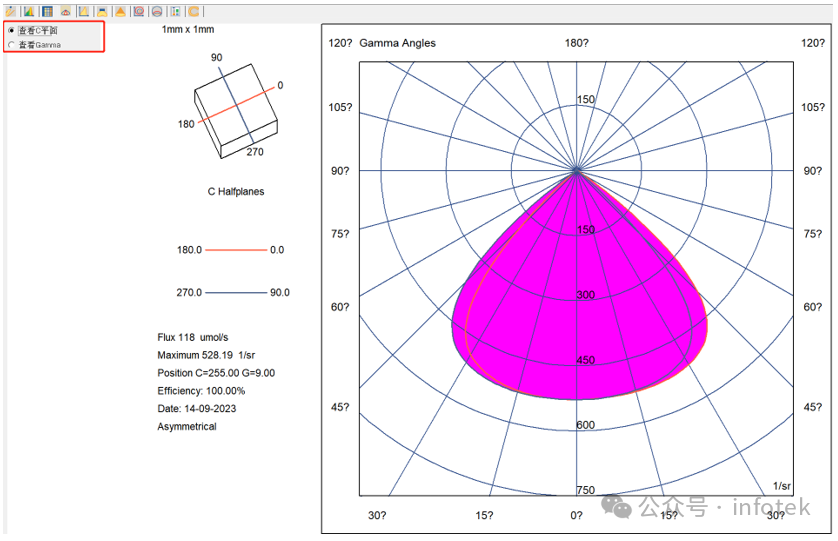Click the Maximum 528.19 1/sr text
The image size is (838, 541).
(x=206, y=355)
